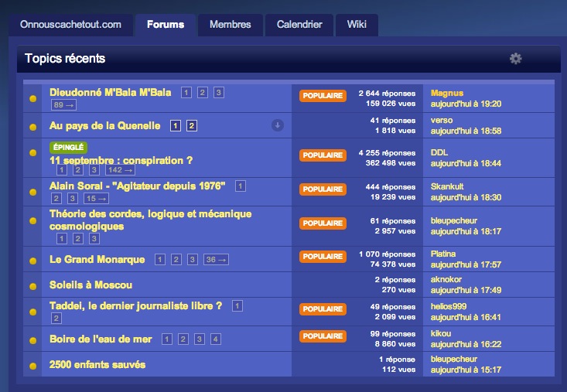Open the Onnouscachetout.com tab

(70, 25)
